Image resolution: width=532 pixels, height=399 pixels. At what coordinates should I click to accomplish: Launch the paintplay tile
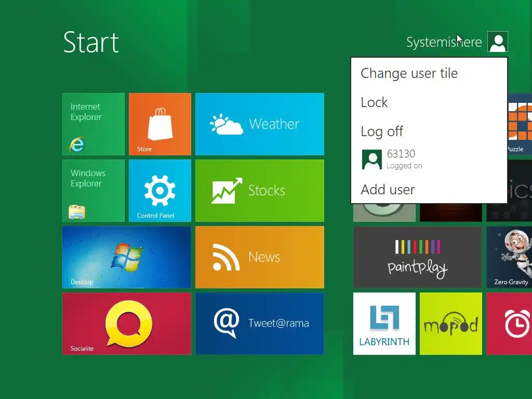[417, 257]
